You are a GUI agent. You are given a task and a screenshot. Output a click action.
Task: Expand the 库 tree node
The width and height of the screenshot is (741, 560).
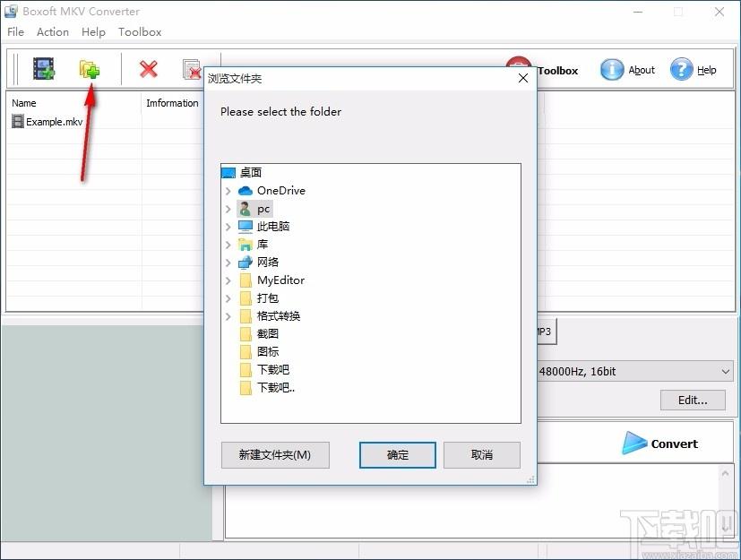[x=228, y=245]
